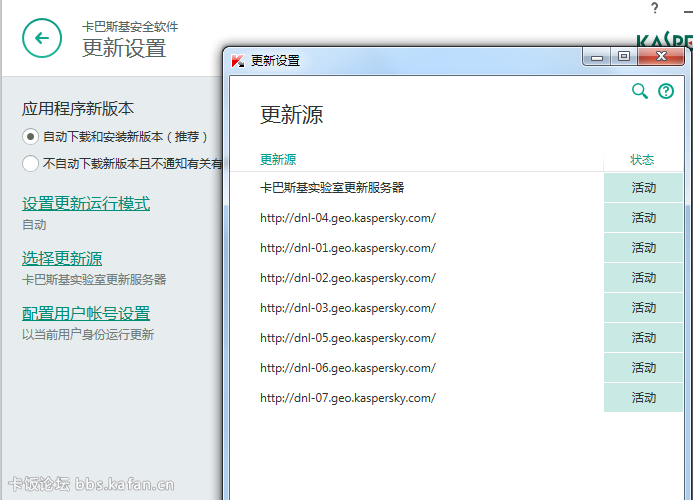Toggle 活动 status for dnl-02 source
Viewport: 693px width, 500px height.
tap(643, 278)
